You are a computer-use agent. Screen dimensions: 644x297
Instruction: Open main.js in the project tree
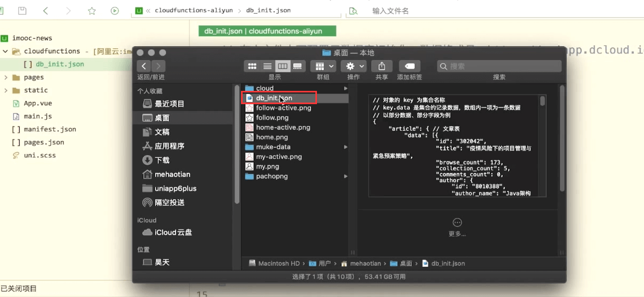click(38, 116)
